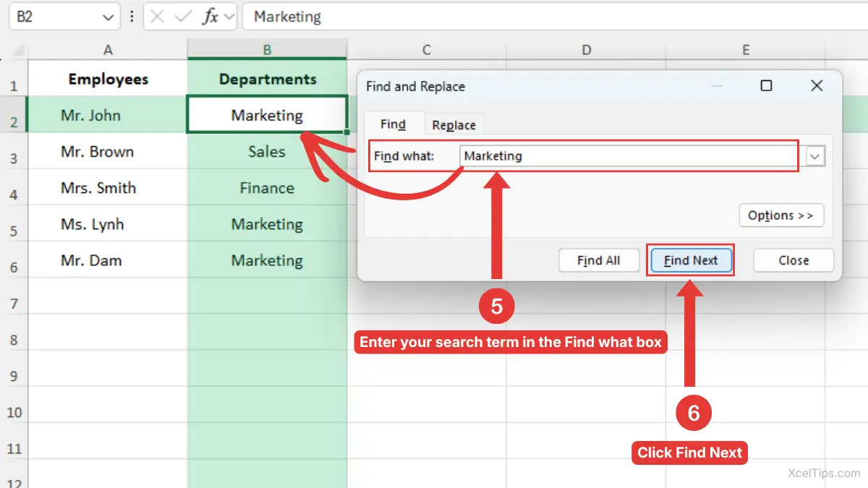Viewport: 868px width, 488px height.
Task: Click the Employees header cell
Action: (x=108, y=79)
